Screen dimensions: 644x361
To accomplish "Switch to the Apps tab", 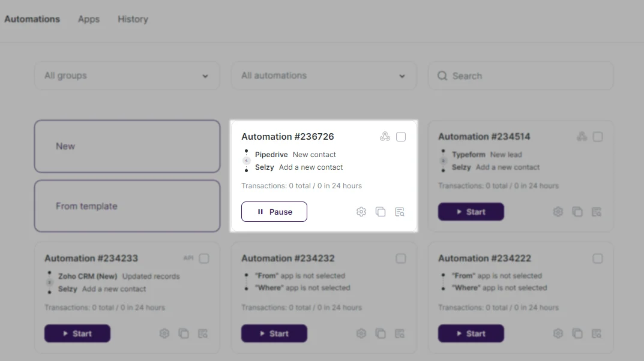I will [89, 19].
